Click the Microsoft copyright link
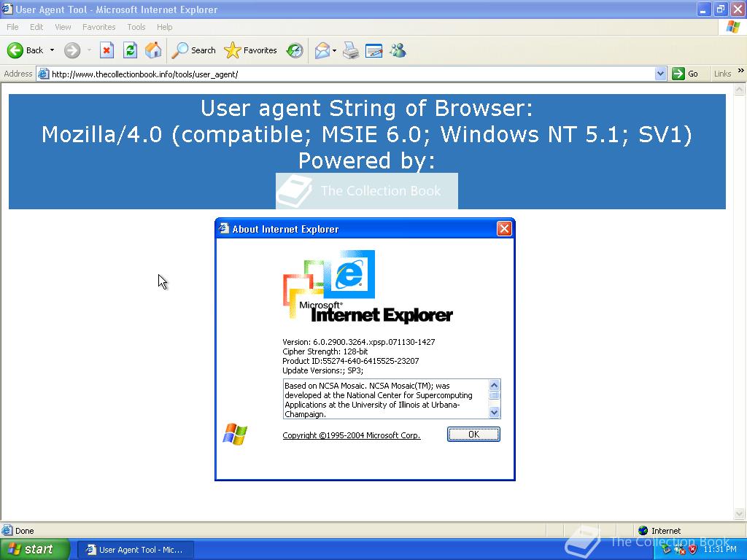Screen dimensions: 747x560 point(352,435)
